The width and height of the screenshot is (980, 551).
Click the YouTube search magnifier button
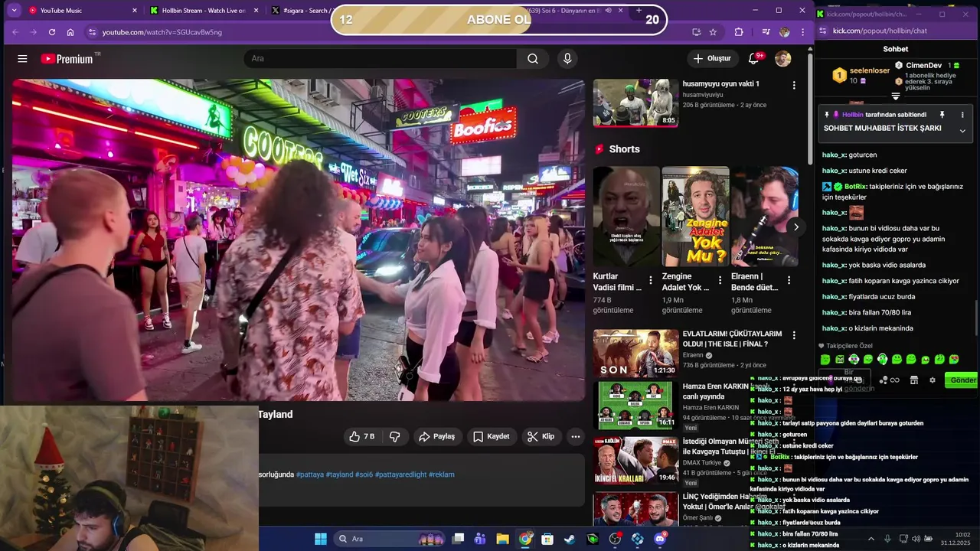(x=533, y=59)
